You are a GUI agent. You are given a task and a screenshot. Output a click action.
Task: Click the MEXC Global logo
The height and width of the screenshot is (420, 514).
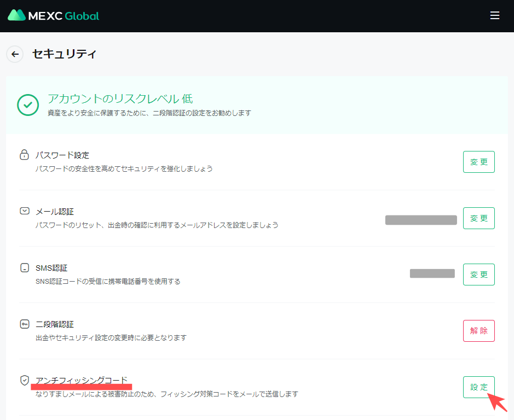pyautogui.click(x=53, y=15)
